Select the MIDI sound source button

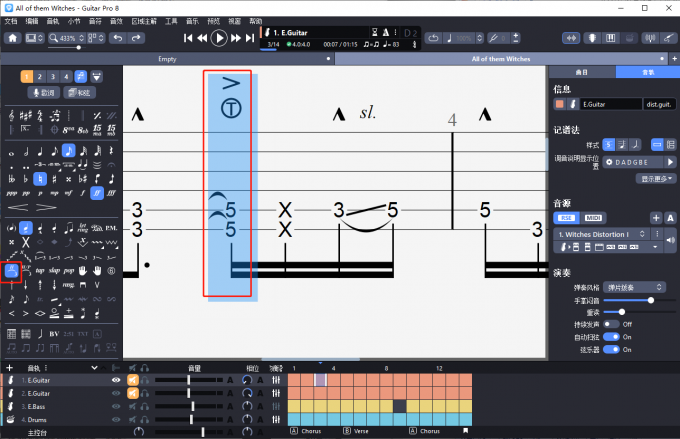coord(593,217)
